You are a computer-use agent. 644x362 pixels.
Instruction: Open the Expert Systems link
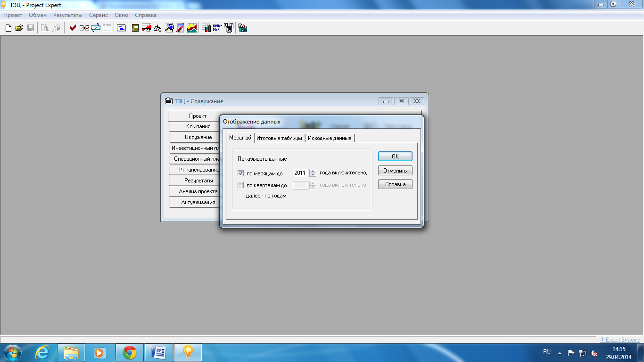click(x=620, y=340)
